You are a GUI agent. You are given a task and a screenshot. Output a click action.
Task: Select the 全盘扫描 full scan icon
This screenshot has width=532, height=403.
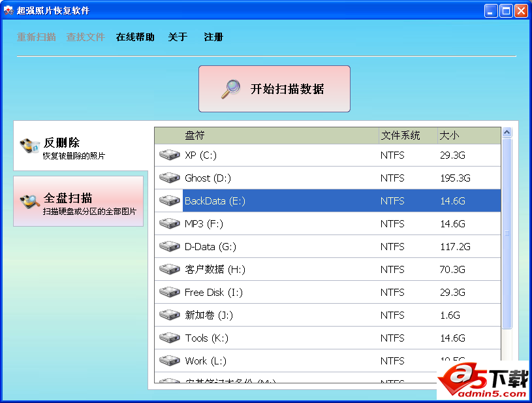(29, 199)
